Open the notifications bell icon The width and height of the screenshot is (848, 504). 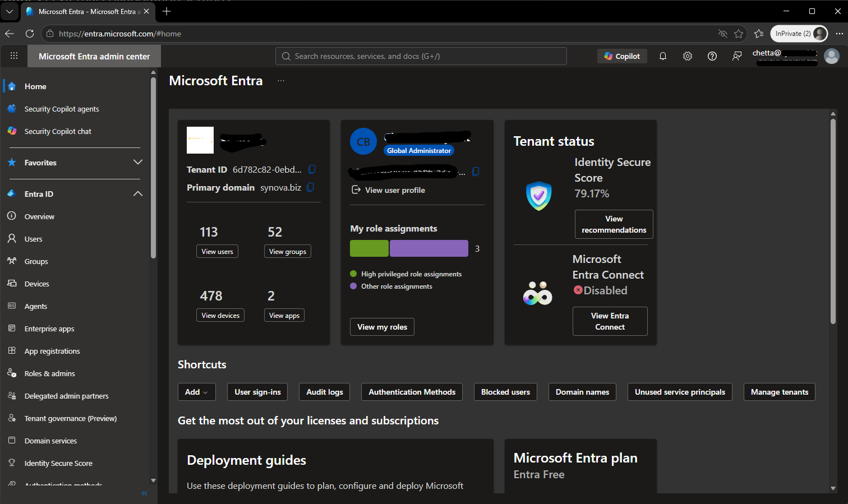pyautogui.click(x=662, y=56)
